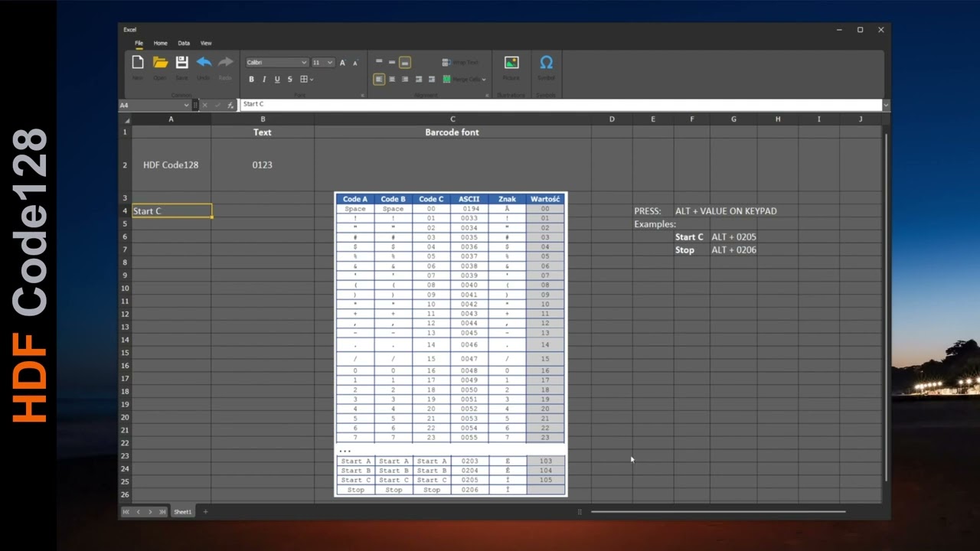Insert a Picture from the Illustrations group

click(511, 63)
